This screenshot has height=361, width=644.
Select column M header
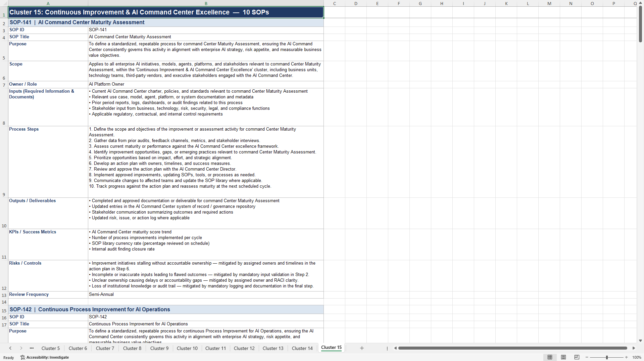coord(549,3)
